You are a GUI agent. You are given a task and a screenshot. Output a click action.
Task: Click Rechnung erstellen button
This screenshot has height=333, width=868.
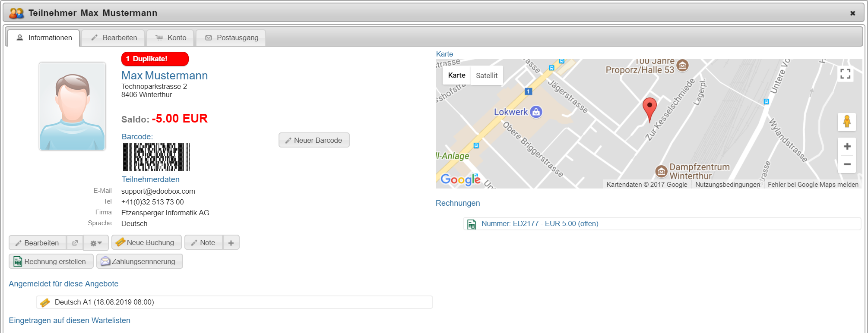(x=51, y=261)
